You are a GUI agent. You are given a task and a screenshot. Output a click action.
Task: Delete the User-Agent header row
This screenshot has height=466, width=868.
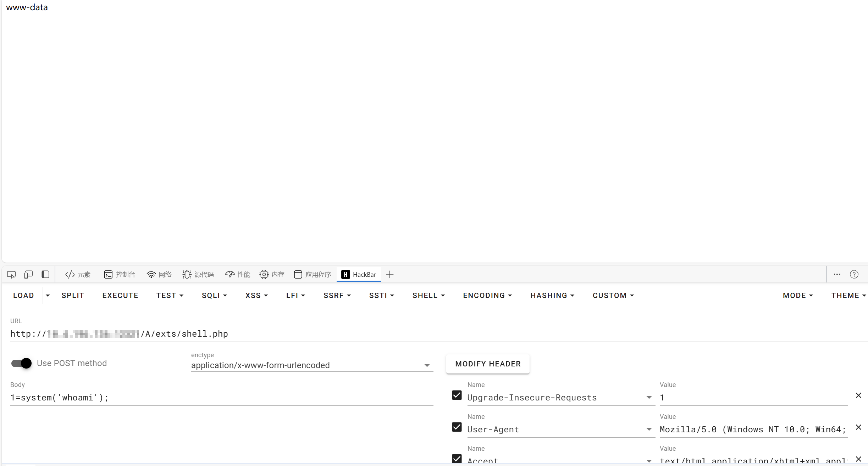pyautogui.click(x=858, y=427)
